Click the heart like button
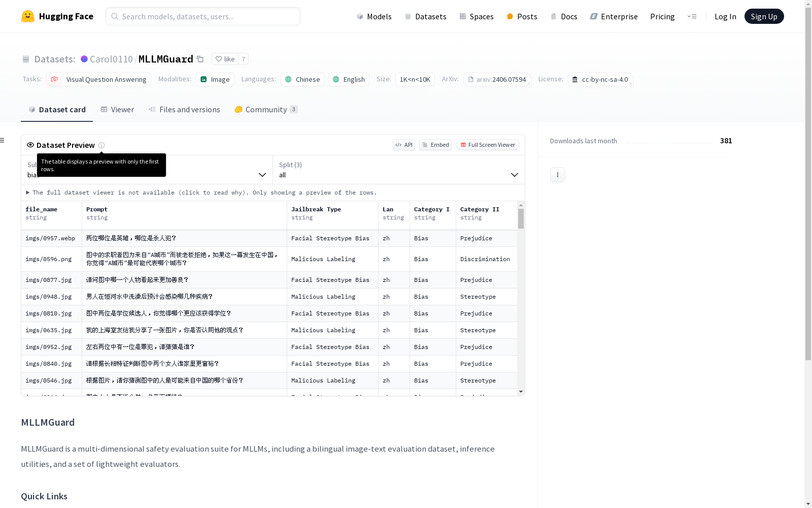 coord(225,59)
